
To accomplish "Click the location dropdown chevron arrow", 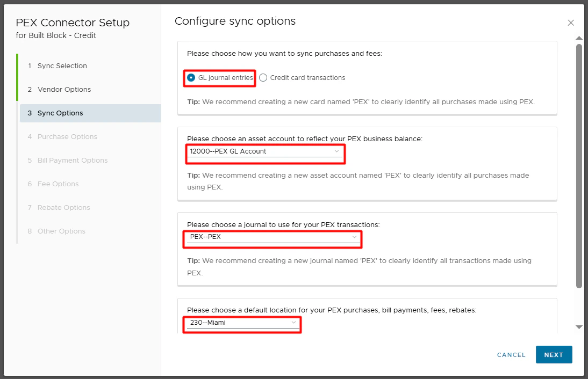I will [x=293, y=323].
